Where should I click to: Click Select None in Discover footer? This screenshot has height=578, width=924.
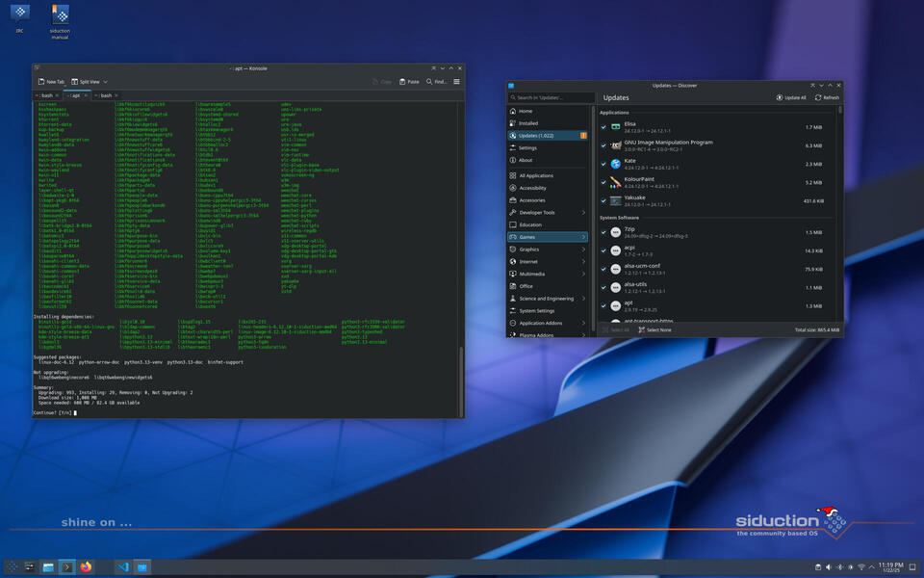click(x=654, y=329)
